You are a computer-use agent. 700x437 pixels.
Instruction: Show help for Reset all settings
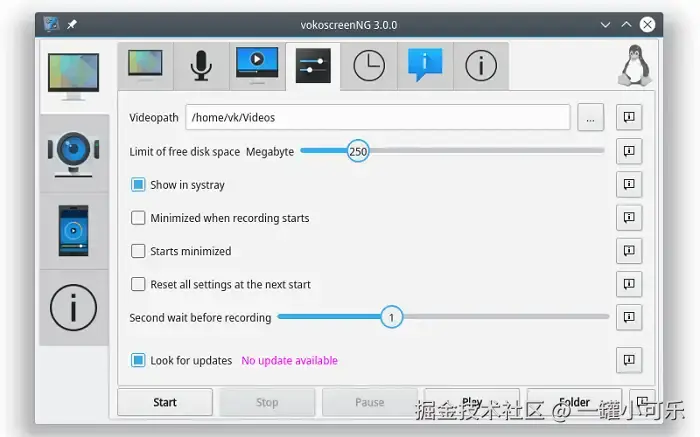pyautogui.click(x=629, y=284)
